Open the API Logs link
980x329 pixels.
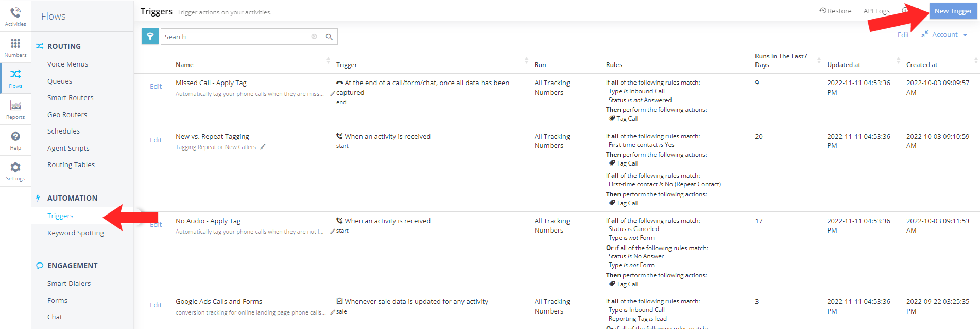876,11
